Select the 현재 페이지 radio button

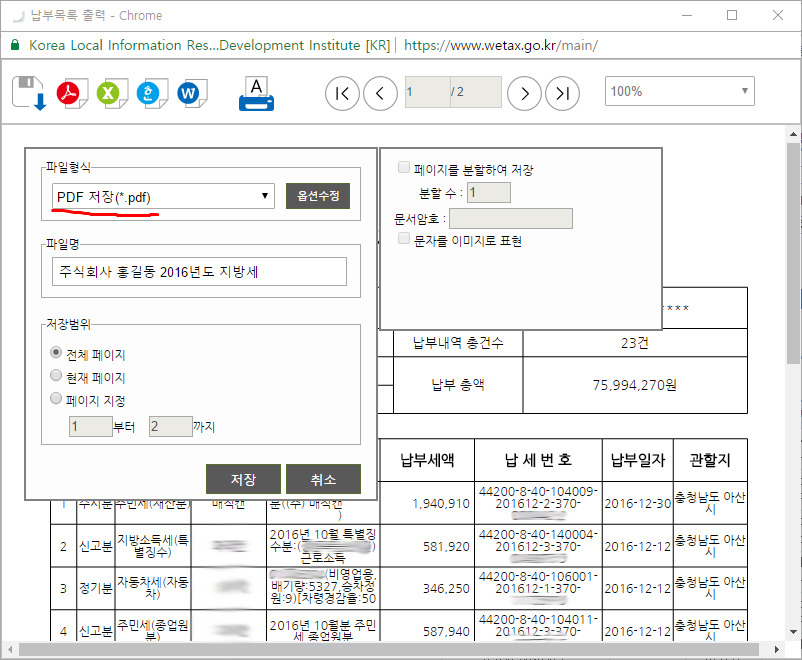(x=56, y=377)
